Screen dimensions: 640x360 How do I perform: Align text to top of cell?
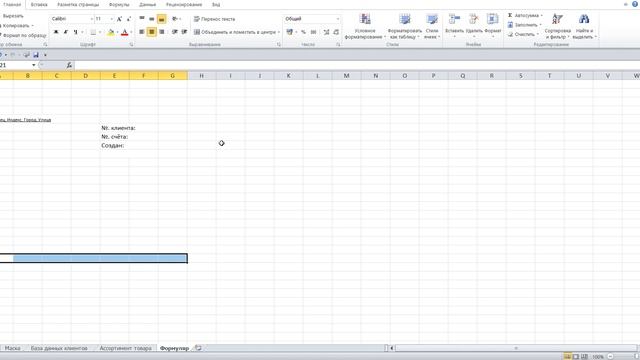tap(142, 19)
